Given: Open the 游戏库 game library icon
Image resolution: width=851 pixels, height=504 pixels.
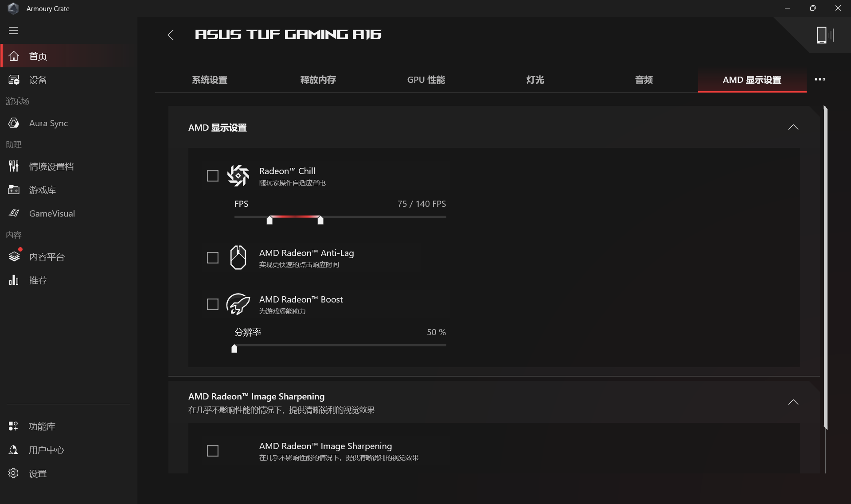Looking at the screenshot, I should pos(14,190).
